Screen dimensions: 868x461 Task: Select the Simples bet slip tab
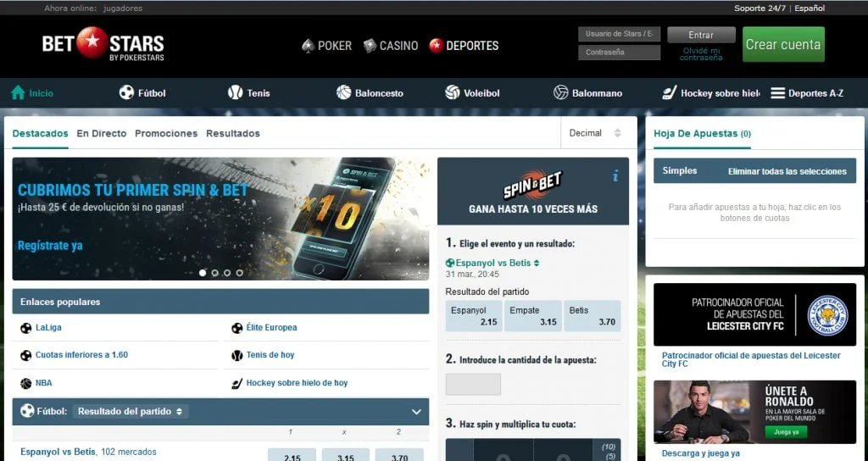pos(680,171)
